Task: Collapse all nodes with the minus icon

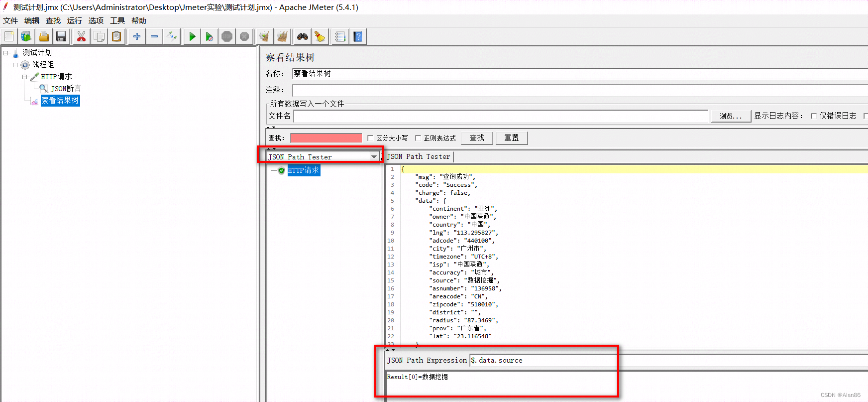Action: 154,36
